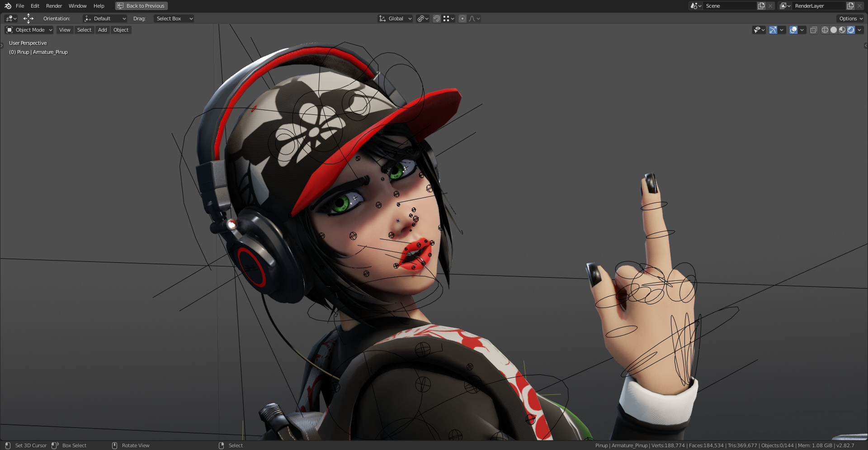This screenshot has height=450, width=868.
Task: Click the move tool arrows icon
Action: [28, 19]
